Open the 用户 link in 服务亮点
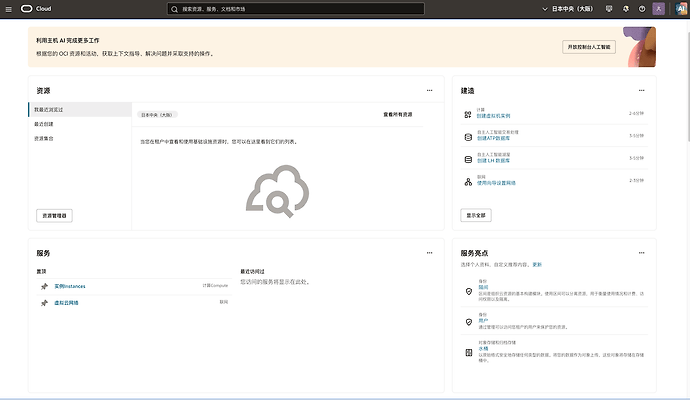The image size is (690, 400). coord(483,321)
